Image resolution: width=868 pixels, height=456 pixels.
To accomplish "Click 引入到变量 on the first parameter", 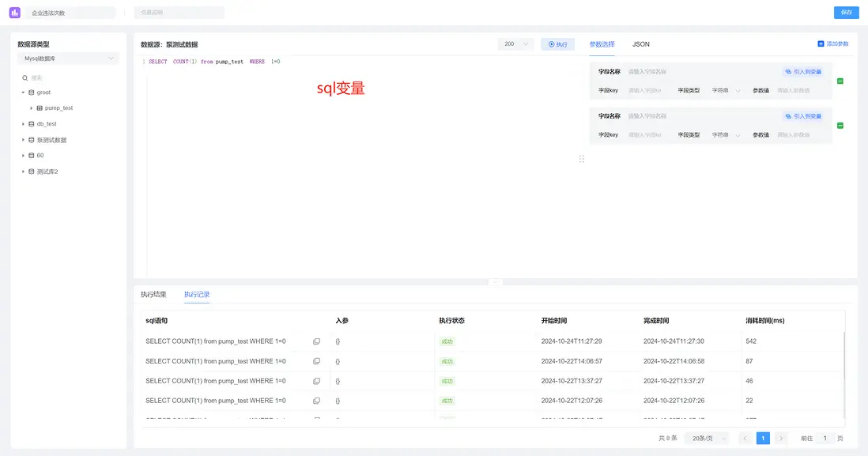I will pyautogui.click(x=803, y=71).
